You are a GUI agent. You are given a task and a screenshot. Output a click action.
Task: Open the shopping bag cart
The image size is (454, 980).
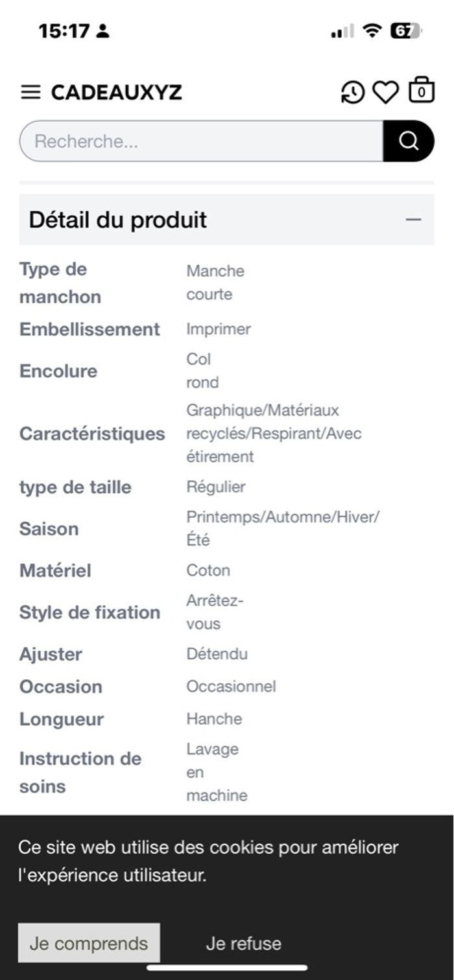click(x=421, y=91)
